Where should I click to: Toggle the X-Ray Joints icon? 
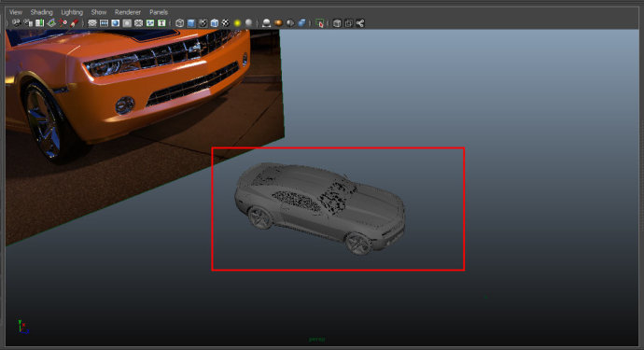point(360,23)
